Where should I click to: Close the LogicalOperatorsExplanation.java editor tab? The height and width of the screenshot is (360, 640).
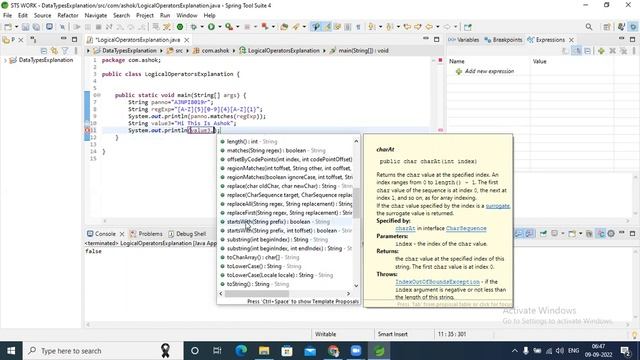tap(187, 40)
